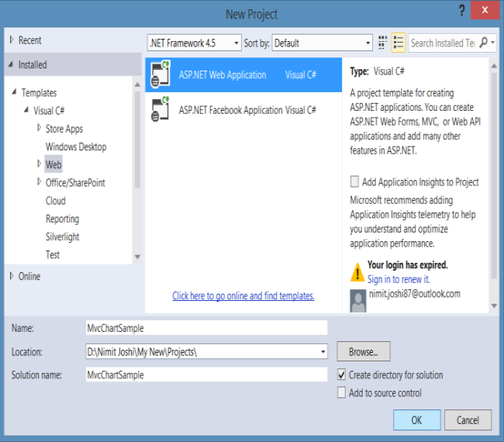Collapse the Visual C# tree node

click(26, 110)
